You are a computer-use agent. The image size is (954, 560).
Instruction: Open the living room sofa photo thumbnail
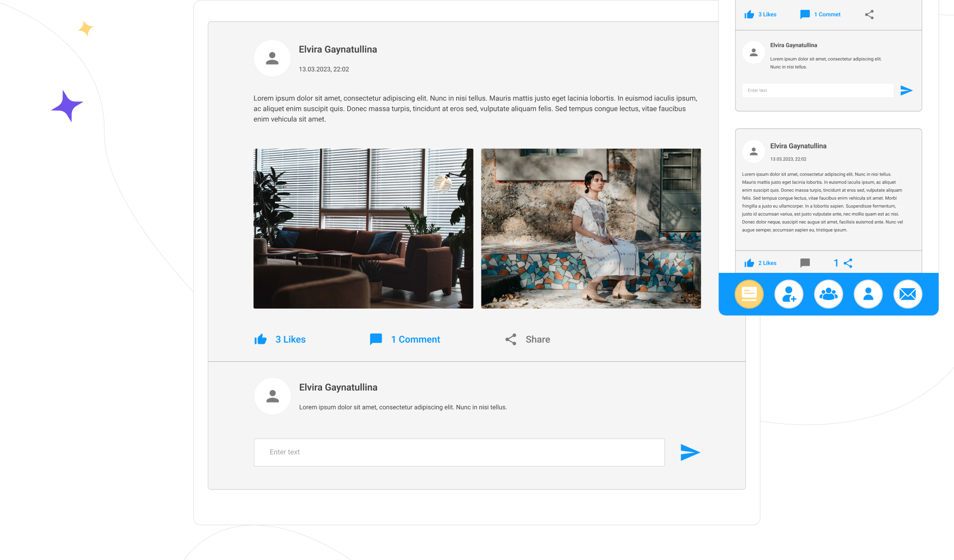363,229
